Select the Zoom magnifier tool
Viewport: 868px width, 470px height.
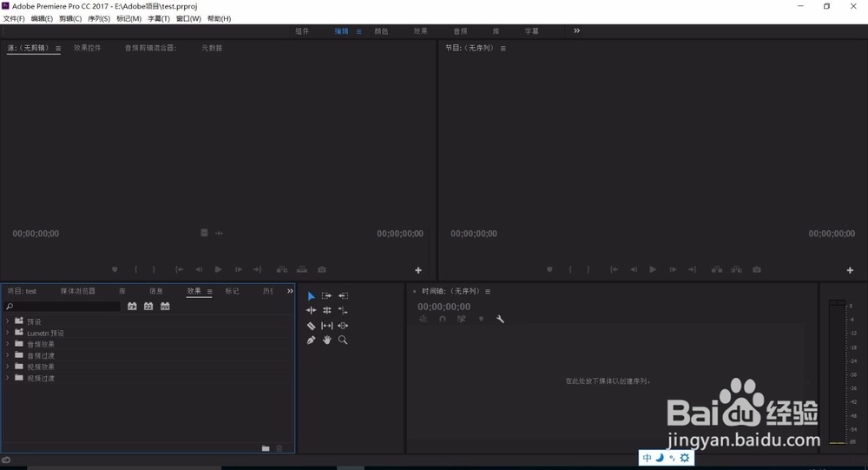(343, 341)
